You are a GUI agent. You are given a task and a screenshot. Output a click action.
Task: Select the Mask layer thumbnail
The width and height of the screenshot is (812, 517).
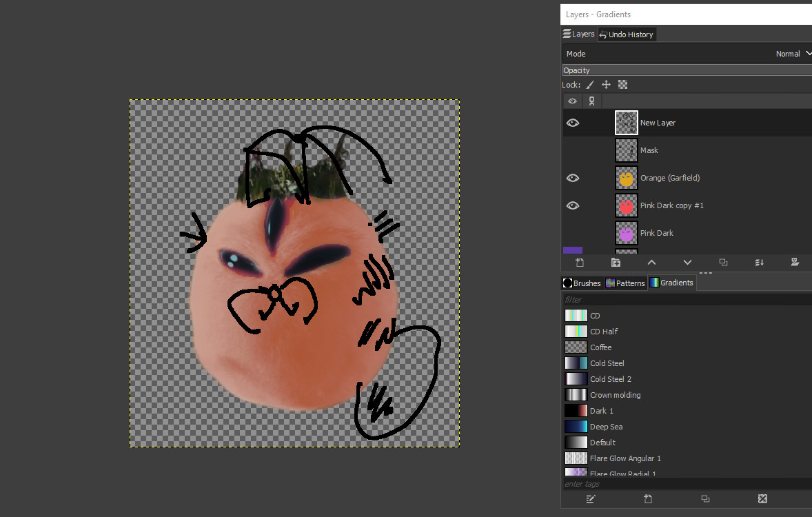pyautogui.click(x=626, y=150)
